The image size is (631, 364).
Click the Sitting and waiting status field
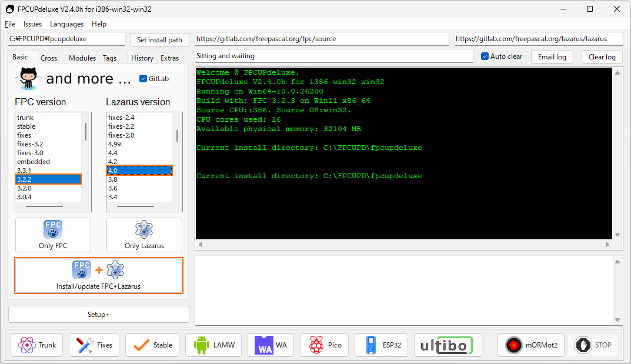point(334,56)
